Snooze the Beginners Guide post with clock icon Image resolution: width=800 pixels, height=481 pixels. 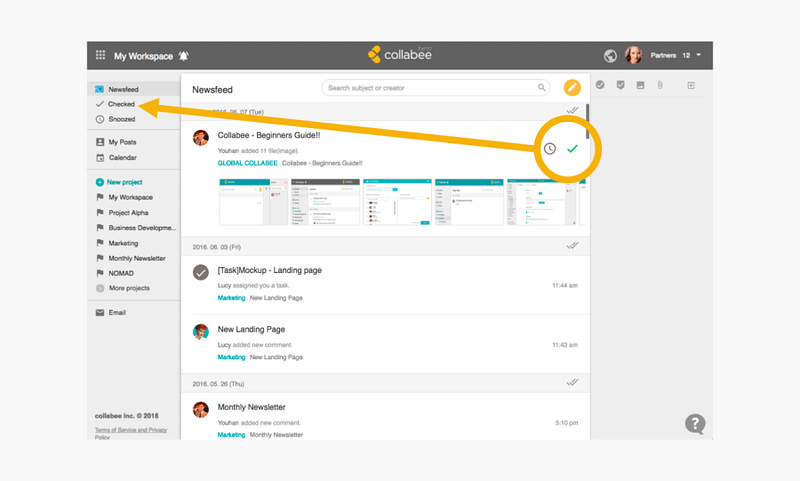[549, 149]
